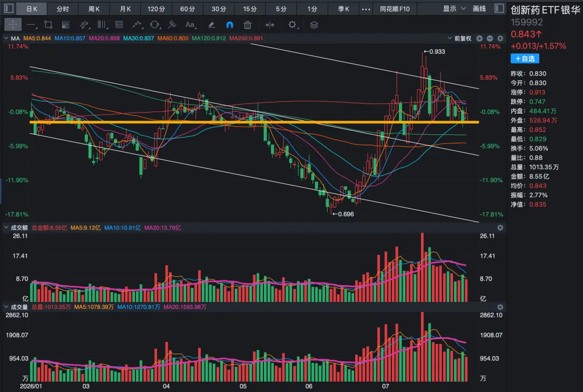Switch to 分时 intraday tab
Screen dimensions: 583x392
[63, 9]
